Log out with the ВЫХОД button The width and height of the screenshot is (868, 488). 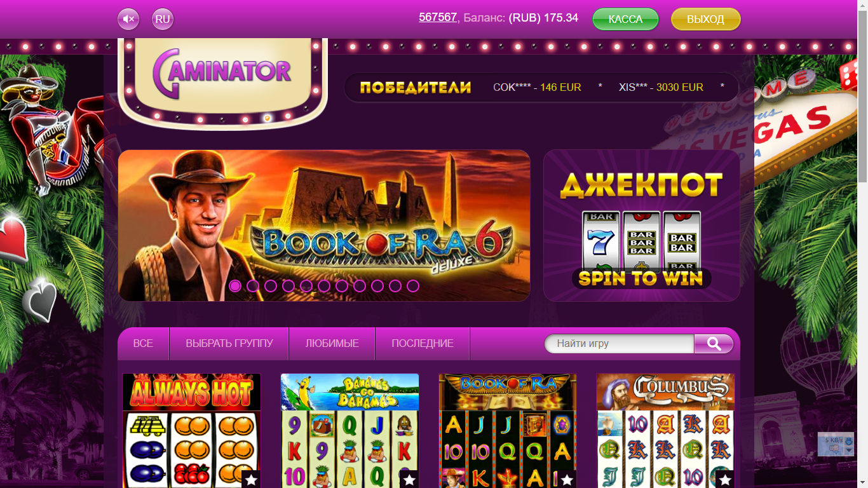pos(706,19)
